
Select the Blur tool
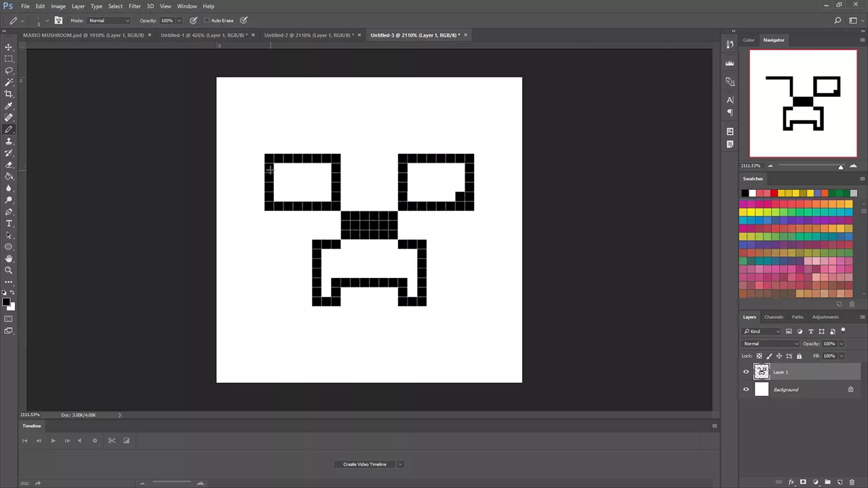point(9,188)
